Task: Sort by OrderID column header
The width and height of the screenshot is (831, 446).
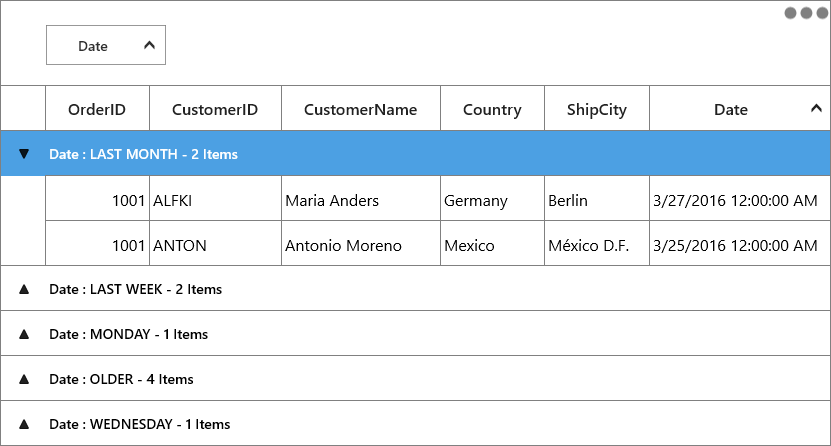Action: coord(98,109)
